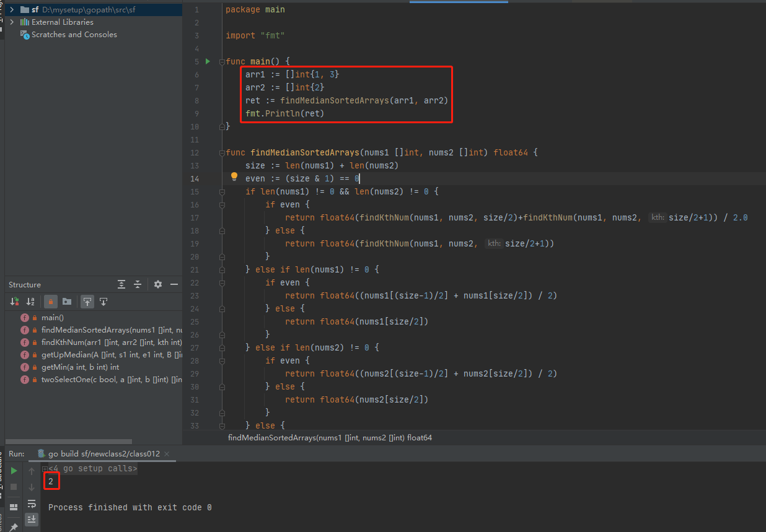
Task: Click findMedianSortedArrays breadcrumb below the editor
Action: [x=330, y=437]
